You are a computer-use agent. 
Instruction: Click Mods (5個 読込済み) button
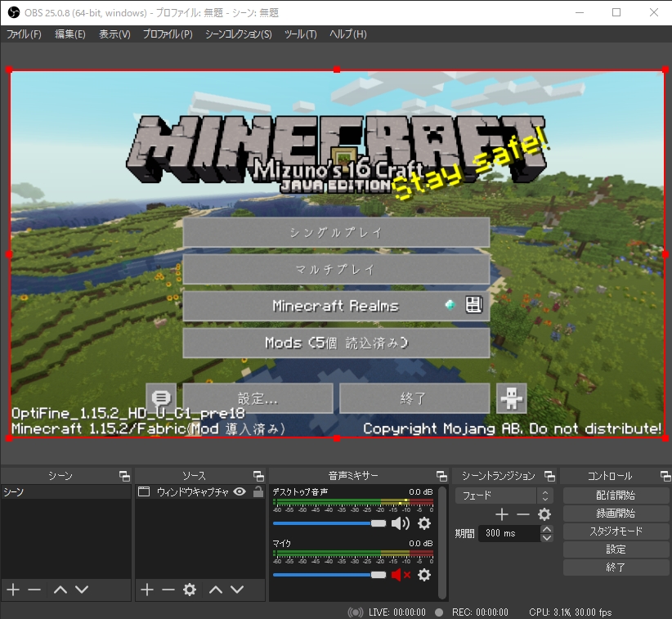point(336,343)
